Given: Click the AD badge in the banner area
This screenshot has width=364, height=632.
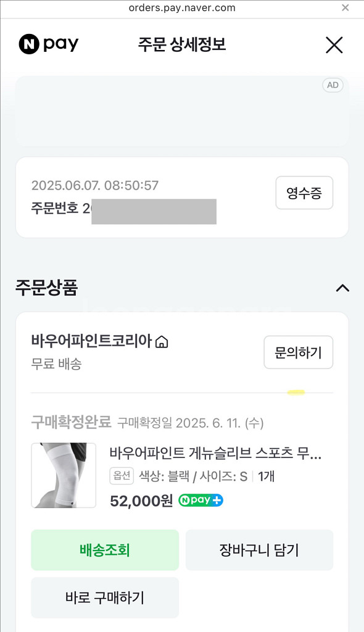Looking at the screenshot, I should pyautogui.click(x=333, y=85).
